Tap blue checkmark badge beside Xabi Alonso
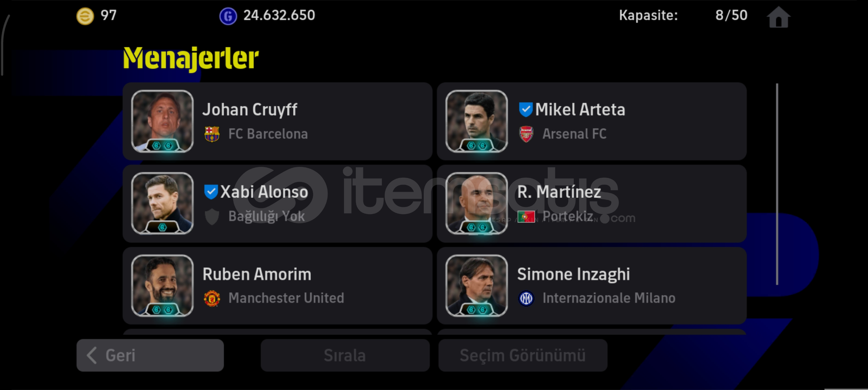 (x=211, y=192)
